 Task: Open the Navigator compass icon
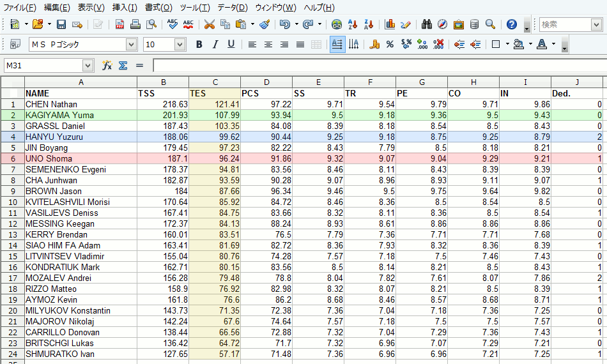[443, 24]
